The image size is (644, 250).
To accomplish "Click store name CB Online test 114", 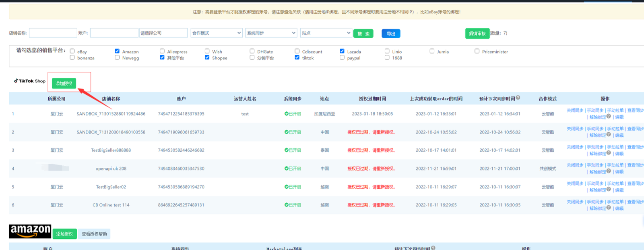I will click(111, 205).
